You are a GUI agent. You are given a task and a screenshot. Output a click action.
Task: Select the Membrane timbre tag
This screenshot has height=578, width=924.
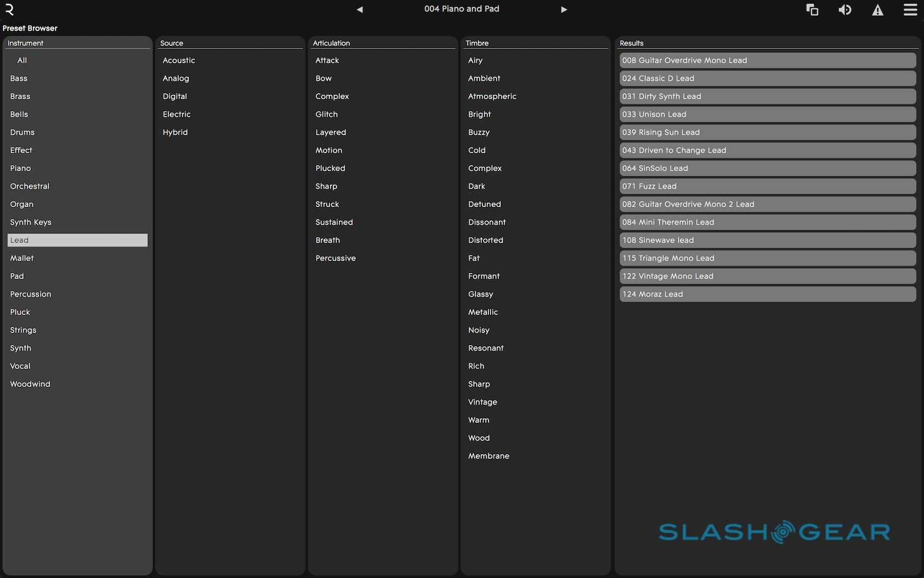[x=488, y=456]
